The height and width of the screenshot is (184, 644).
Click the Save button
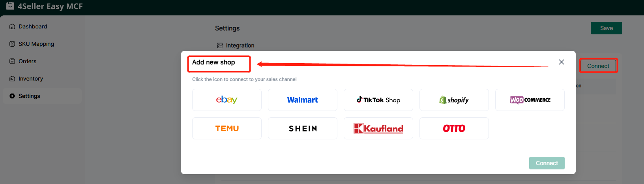(x=606, y=28)
